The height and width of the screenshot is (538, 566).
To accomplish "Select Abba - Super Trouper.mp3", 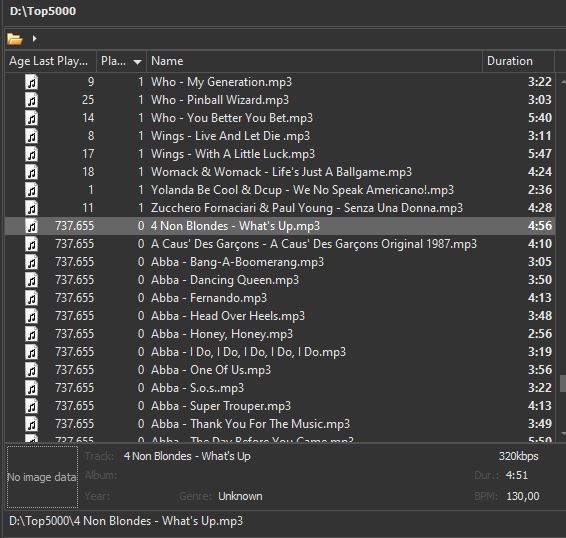I will pos(221,406).
